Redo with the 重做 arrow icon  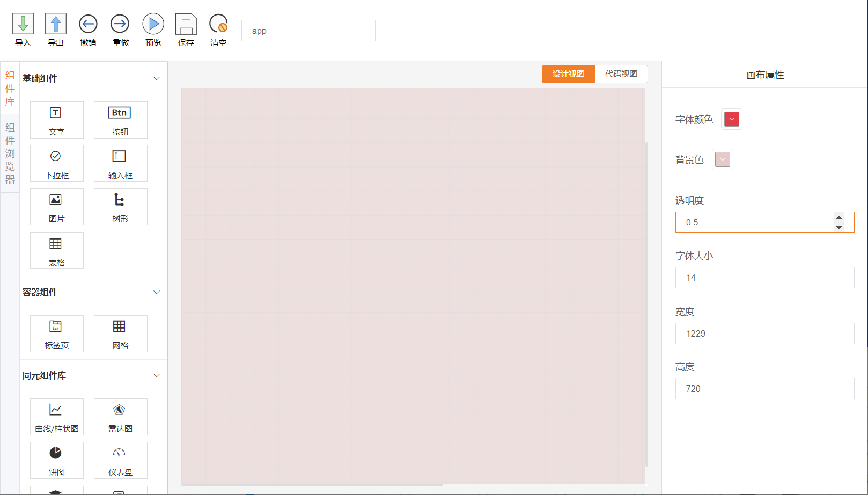pyautogui.click(x=120, y=24)
